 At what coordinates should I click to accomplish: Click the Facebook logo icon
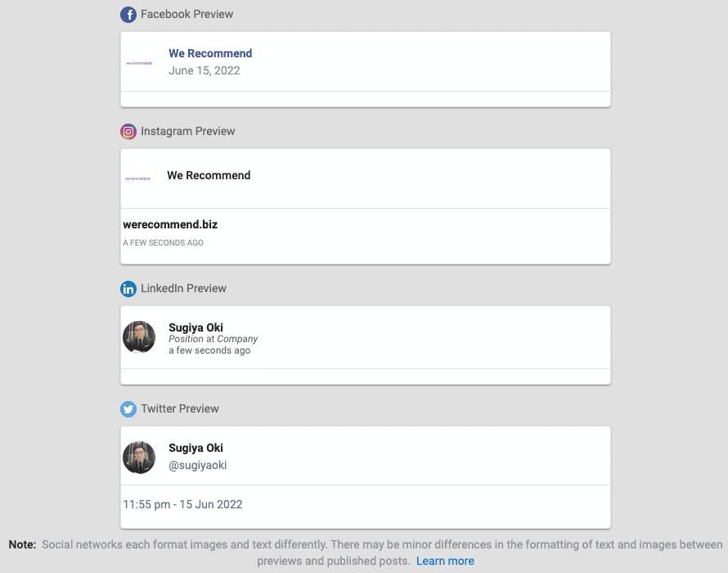coord(128,15)
